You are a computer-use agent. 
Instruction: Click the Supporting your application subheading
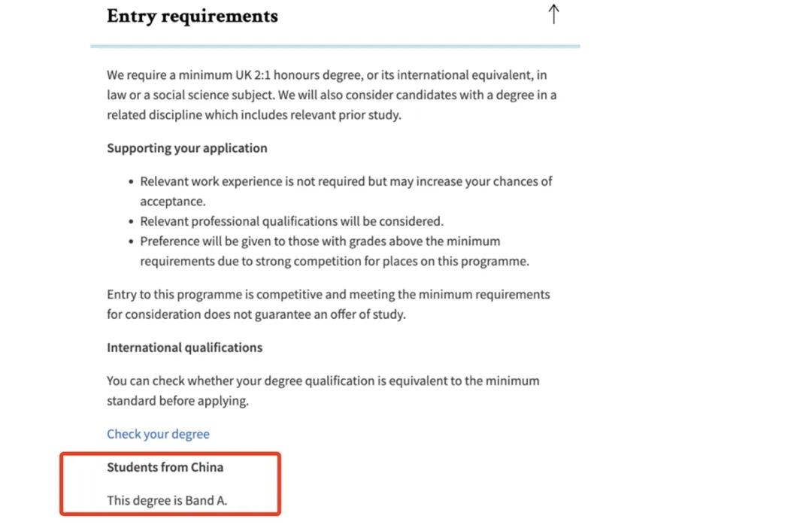pos(187,148)
